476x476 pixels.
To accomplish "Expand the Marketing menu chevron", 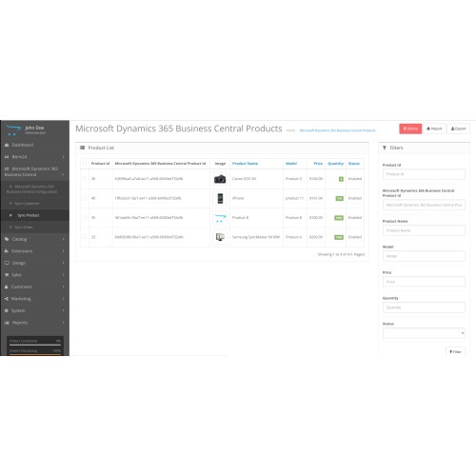I will tap(63, 299).
